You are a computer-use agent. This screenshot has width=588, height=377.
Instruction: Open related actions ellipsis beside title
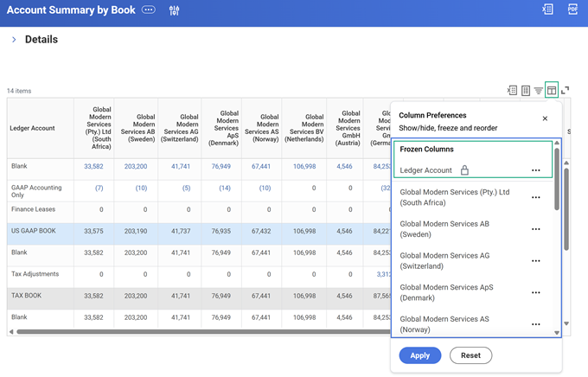click(148, 10)
